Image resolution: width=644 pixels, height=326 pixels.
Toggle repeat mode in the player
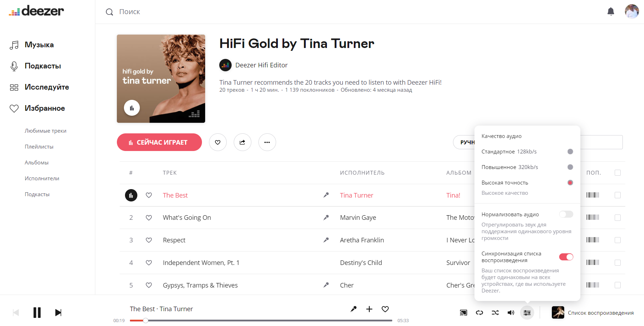tap(479, 313)
